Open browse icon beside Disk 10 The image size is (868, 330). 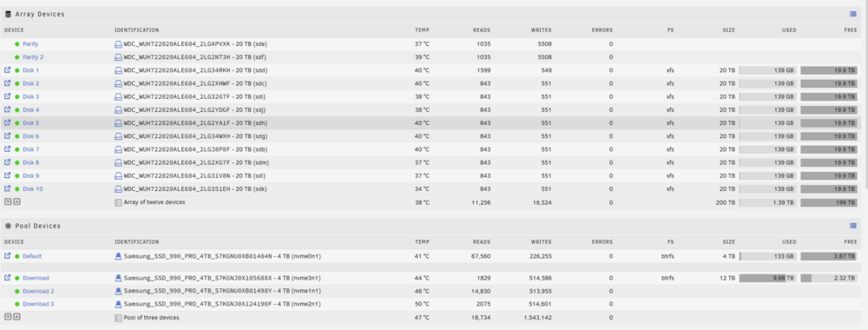click(7, 188)
